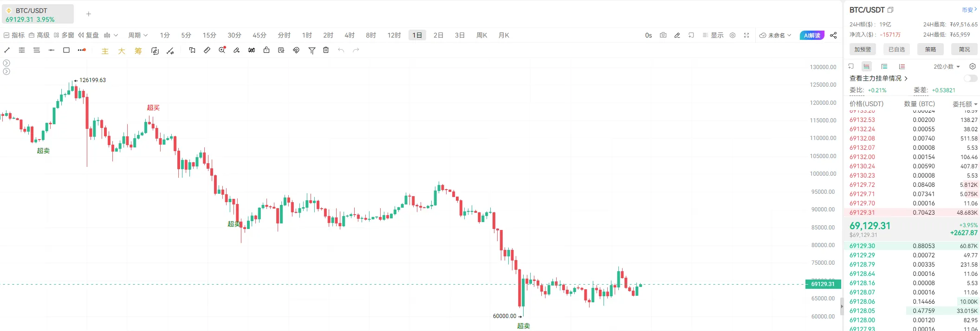The height and width of the screenshot is (331, 980).
Task: Click the 69129.31 current price axis label
Action: 823,284
